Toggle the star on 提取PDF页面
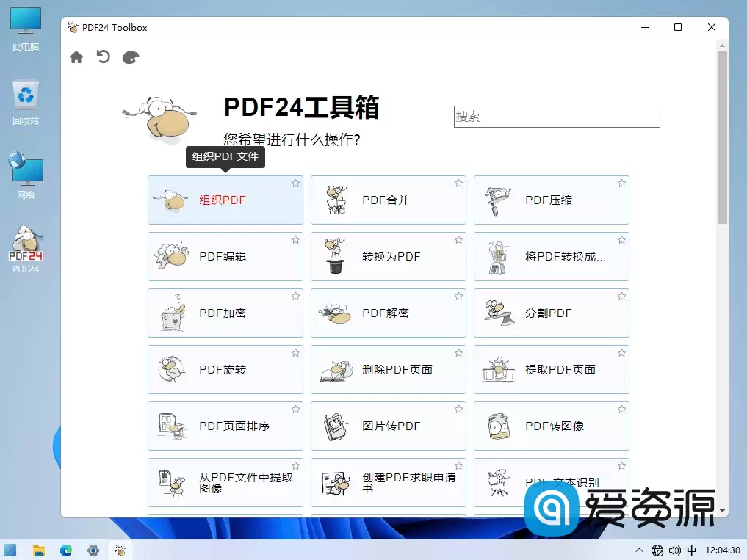747x560 pixels. point(621,352)
